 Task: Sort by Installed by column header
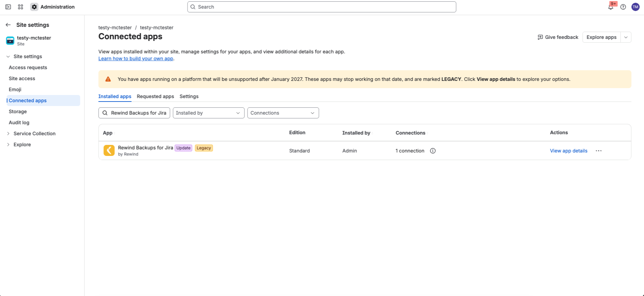356,133
